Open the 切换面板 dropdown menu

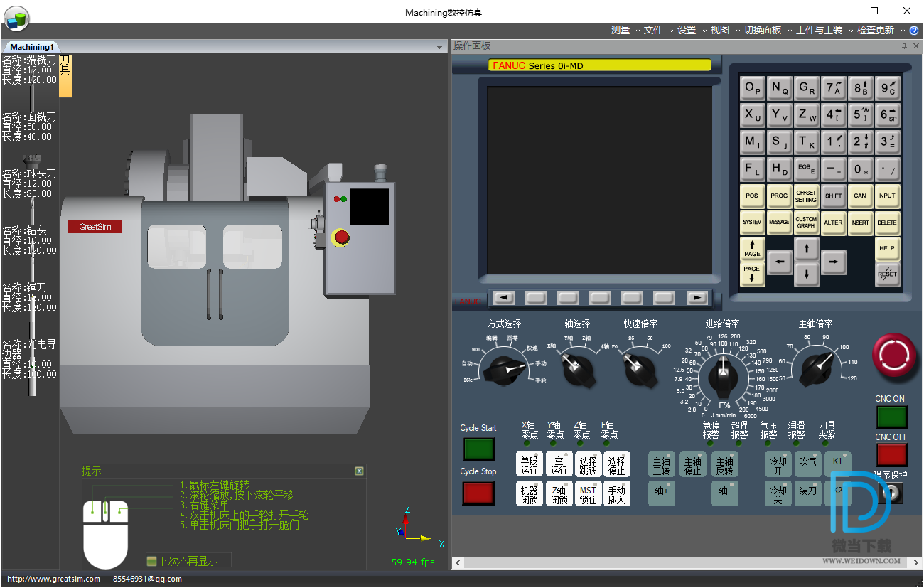(x=768, y=31)
